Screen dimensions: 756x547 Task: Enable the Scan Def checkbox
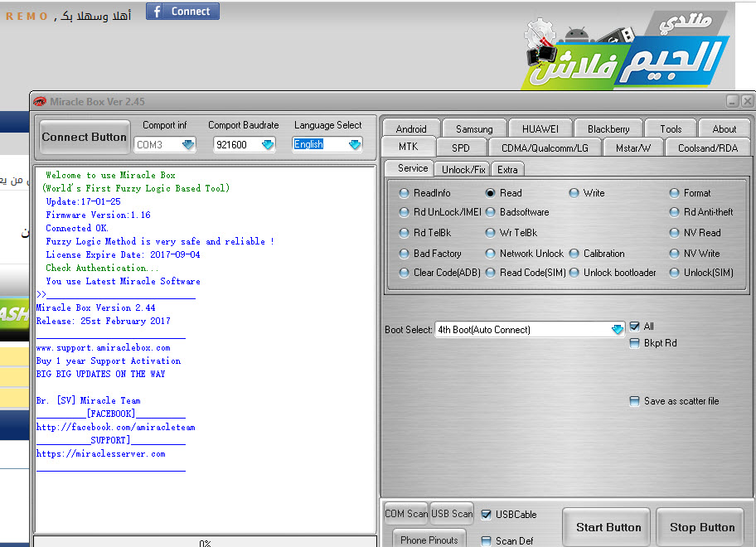[x=487, y=540]
